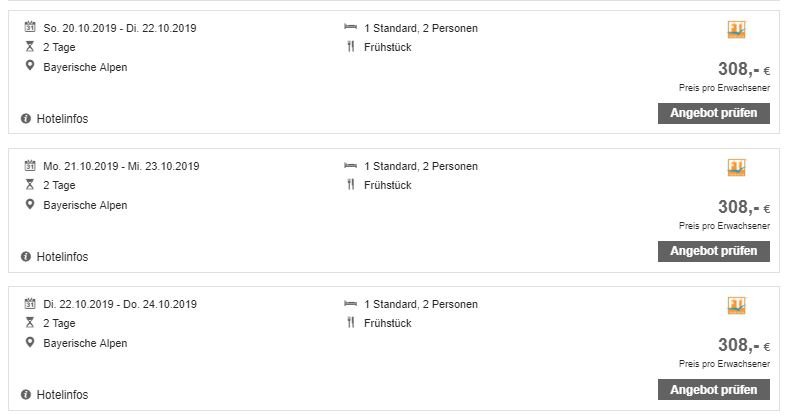
Task: Click bed icon in the third offer
Action: coord(350,303)
